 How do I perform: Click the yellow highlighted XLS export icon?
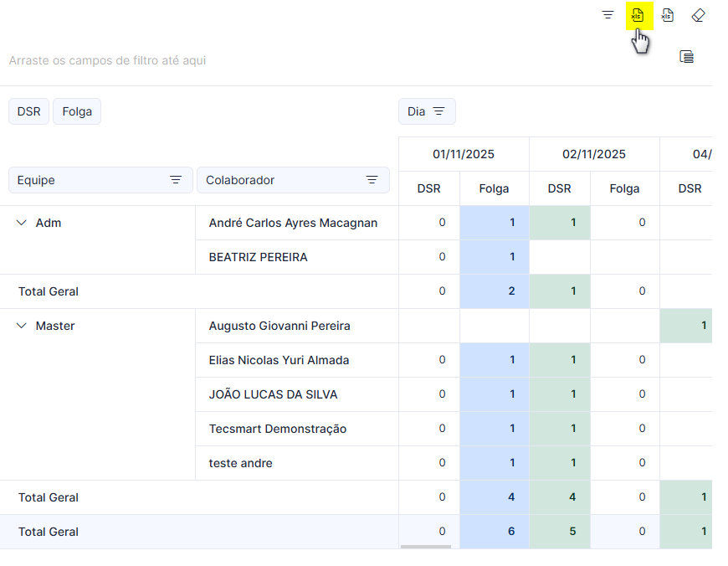638,15
